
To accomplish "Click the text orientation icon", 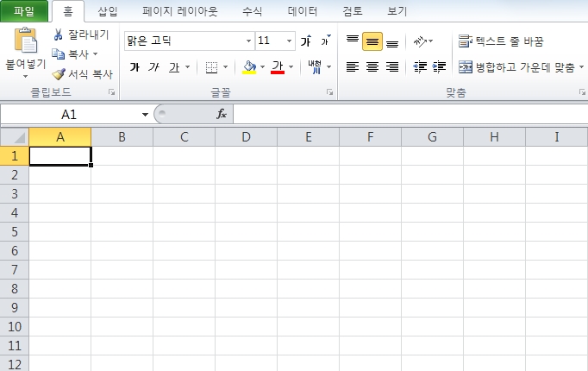I will click(x=420, y=41).
